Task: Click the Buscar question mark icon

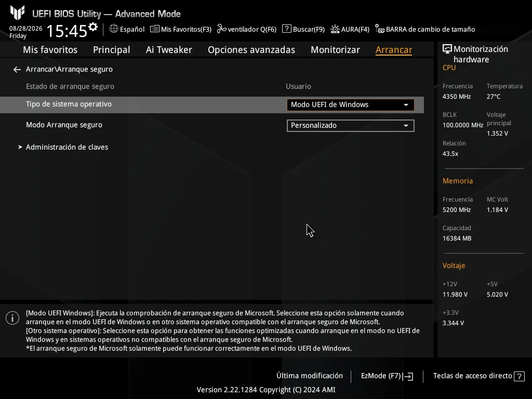Action: (x=287, y=29)
